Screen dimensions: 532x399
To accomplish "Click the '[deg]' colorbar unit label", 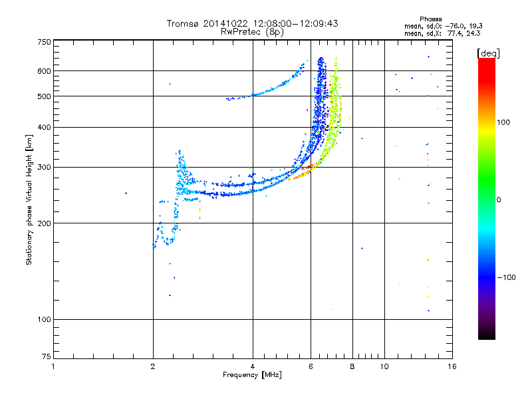I will point(488,53).
